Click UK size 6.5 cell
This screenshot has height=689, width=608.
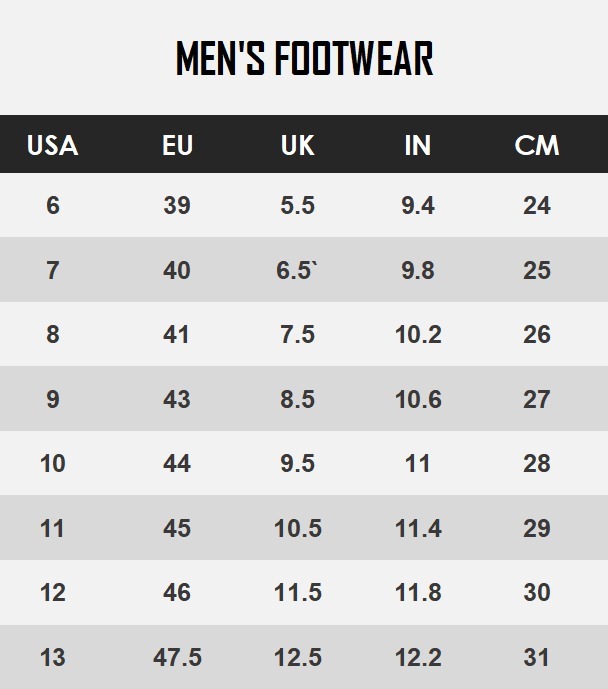[x=297, y=270]
